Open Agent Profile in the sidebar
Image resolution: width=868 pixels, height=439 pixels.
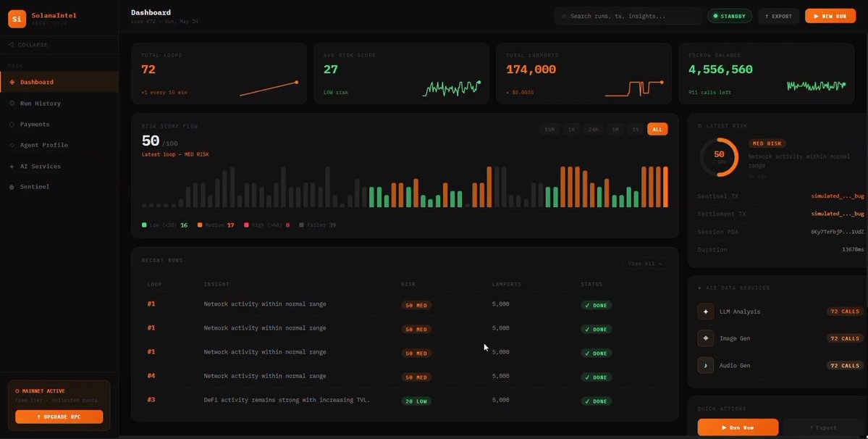59,145
